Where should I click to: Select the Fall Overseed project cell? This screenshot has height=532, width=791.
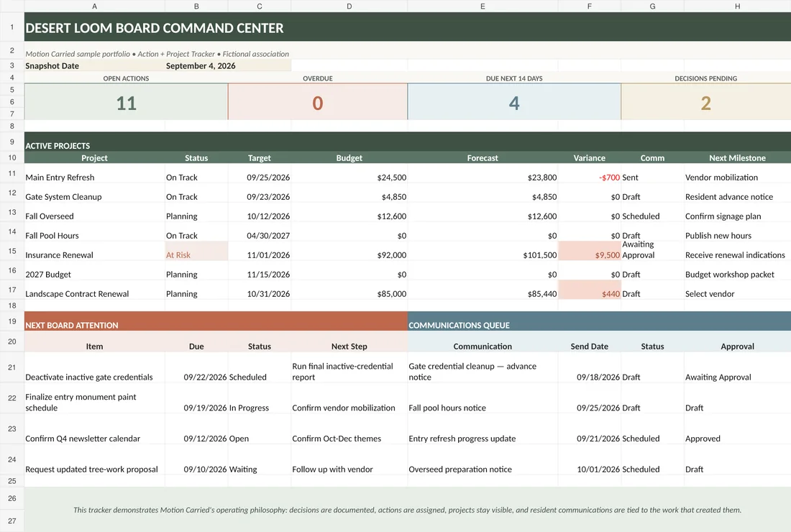pyautogui.click(x=94, y=212)
